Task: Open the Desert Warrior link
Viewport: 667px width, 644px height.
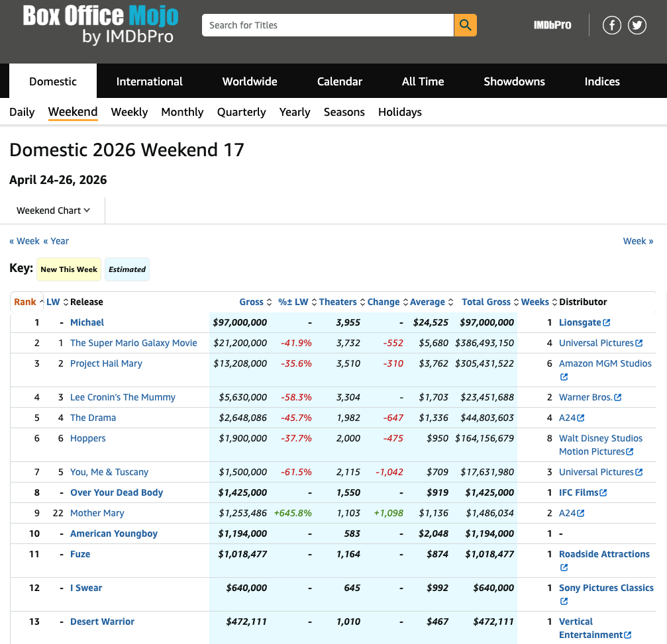Action: [102, 621]
